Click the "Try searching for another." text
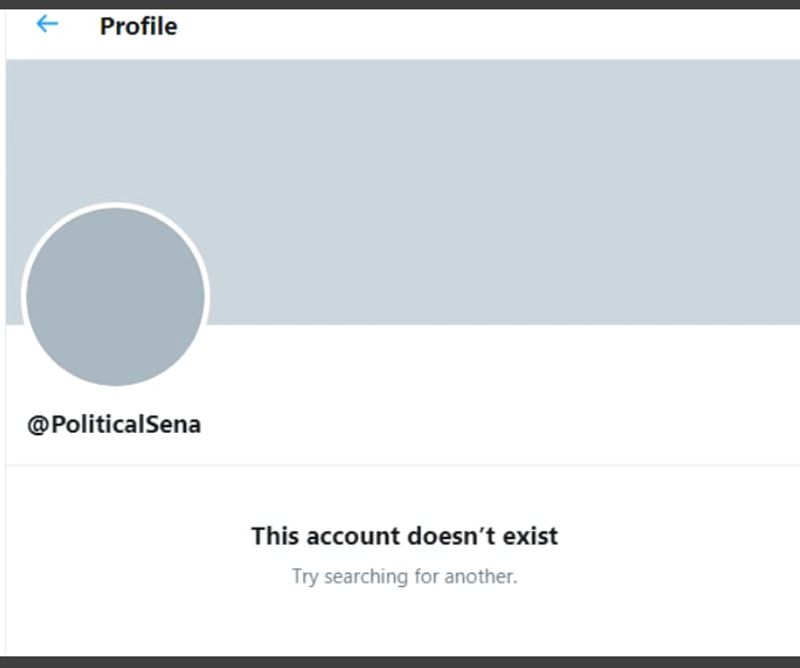800x668 pixels. click(404, 577)
